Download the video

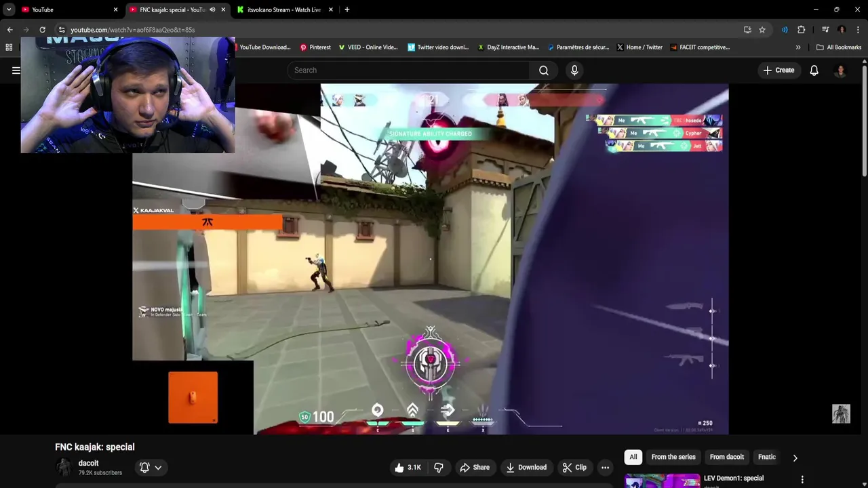(526, 468)
